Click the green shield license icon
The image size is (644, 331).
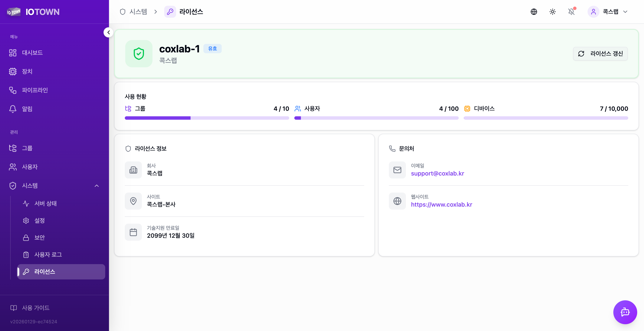[x=139, y=54]
